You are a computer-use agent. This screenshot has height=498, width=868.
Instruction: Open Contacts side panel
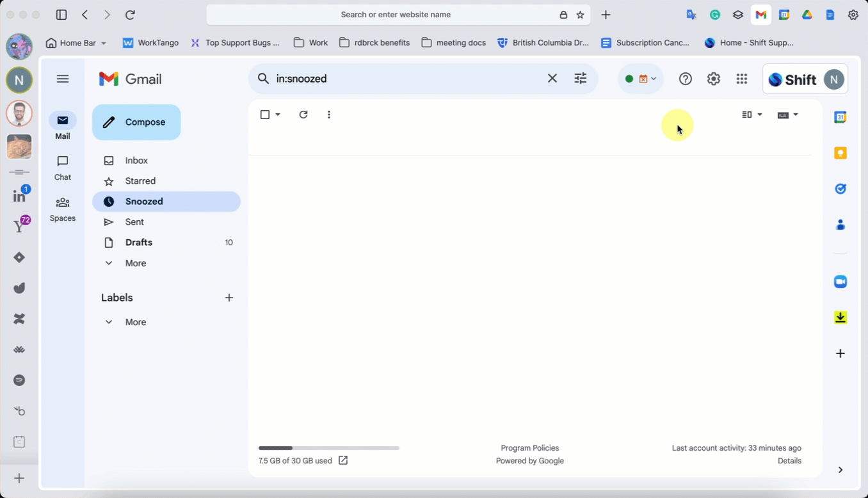(840, 225)
